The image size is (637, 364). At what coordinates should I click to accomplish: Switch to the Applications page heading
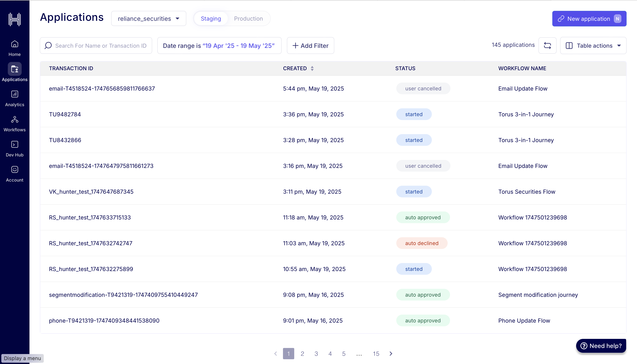pyautogui.click(x=71, y=17)
